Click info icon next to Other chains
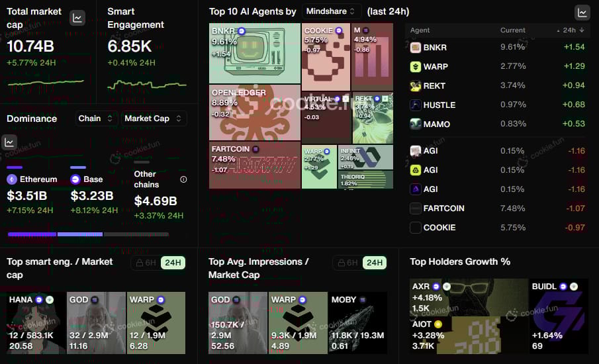Image resolution: width=599 pixels, height=364 pixels. pyautogui.click(x=183, y=179)
